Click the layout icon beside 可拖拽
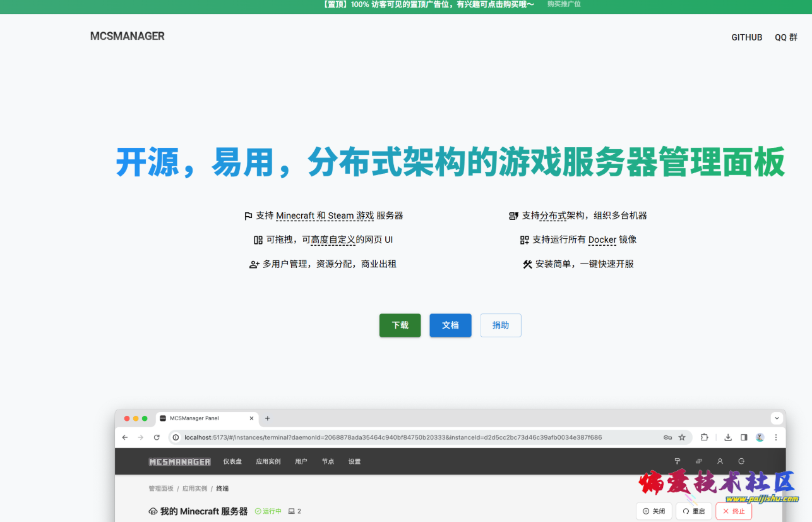Image resolution: width=812 pixels, height=522 pixels. 258,240
